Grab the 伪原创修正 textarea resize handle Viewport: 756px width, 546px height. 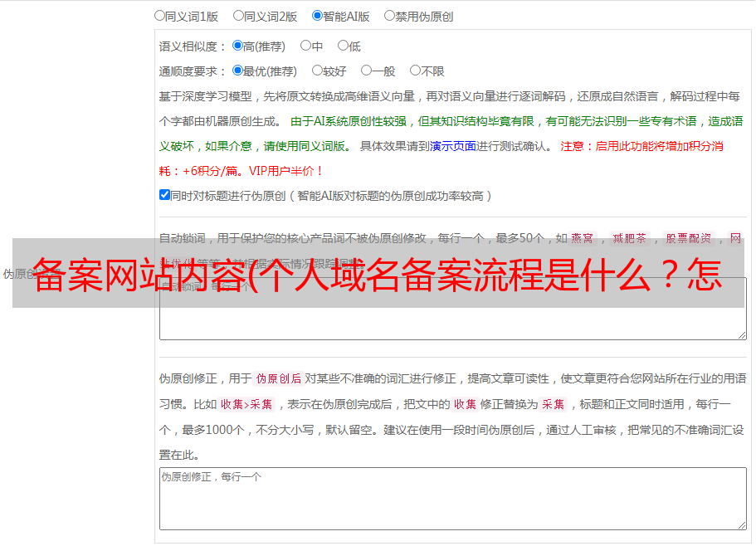[x=742, y=525]
